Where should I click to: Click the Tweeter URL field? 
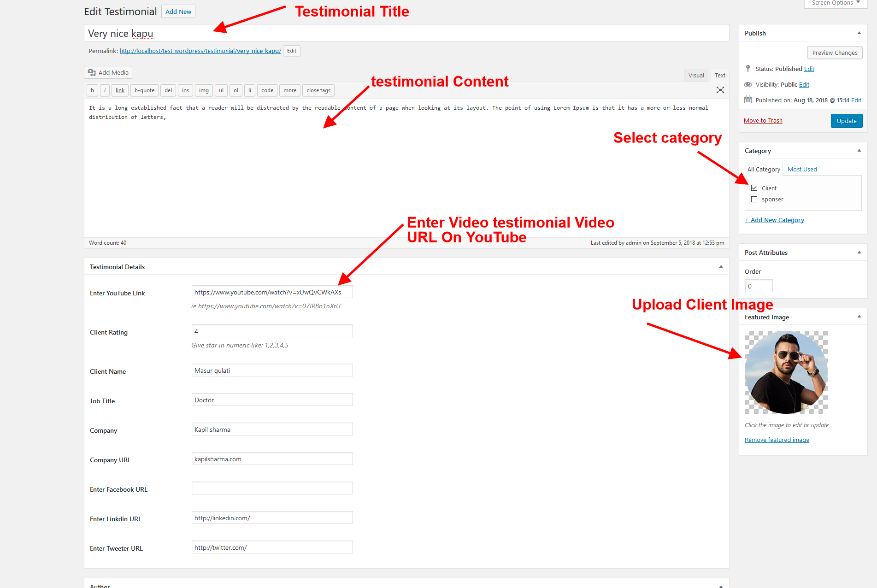click(x=272, y=547)
